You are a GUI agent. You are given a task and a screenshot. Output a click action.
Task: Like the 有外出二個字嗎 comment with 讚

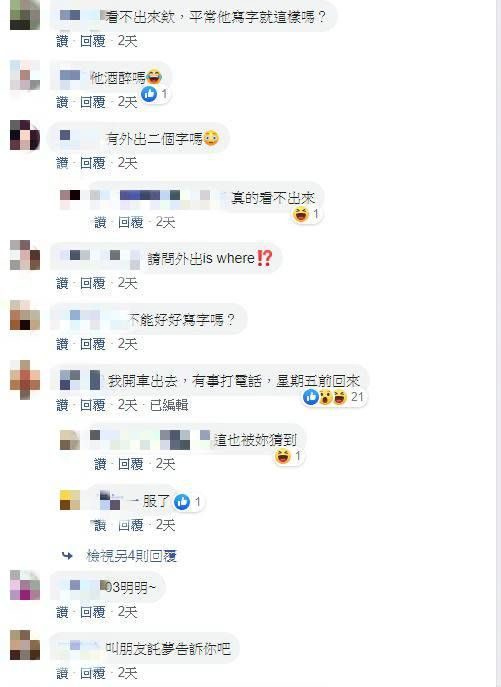pos(62,163)
